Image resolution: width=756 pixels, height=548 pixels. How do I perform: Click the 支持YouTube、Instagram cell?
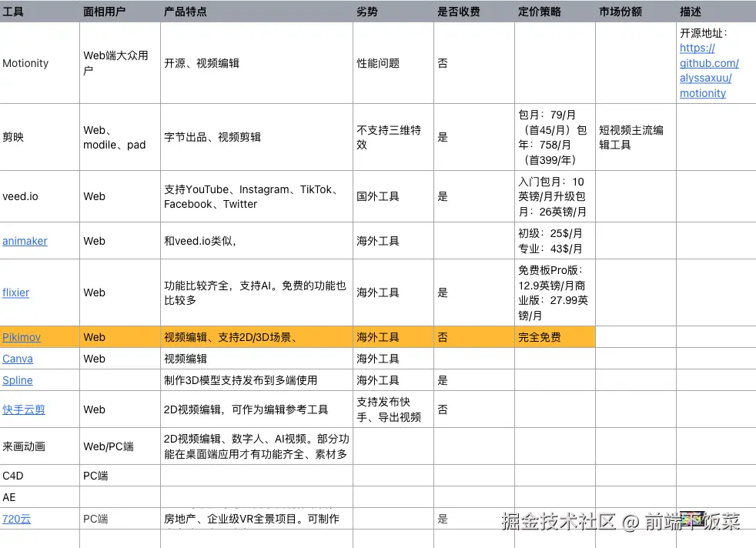point(256,196)
